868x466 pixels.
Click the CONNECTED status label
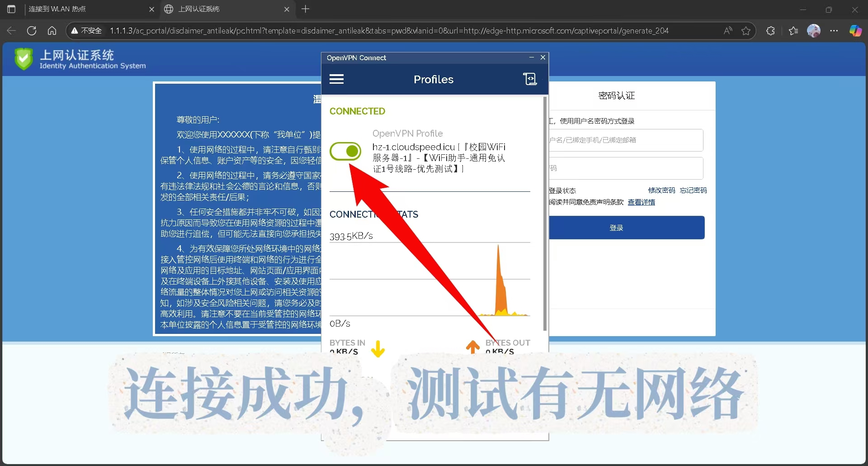tap(357, 111)
